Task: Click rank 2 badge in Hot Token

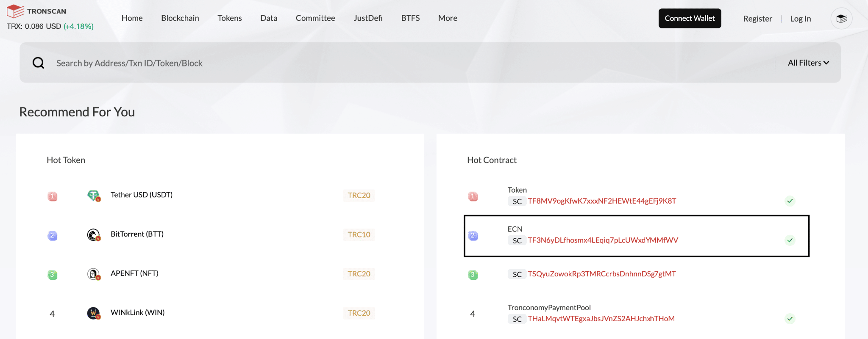Action: 52,235
